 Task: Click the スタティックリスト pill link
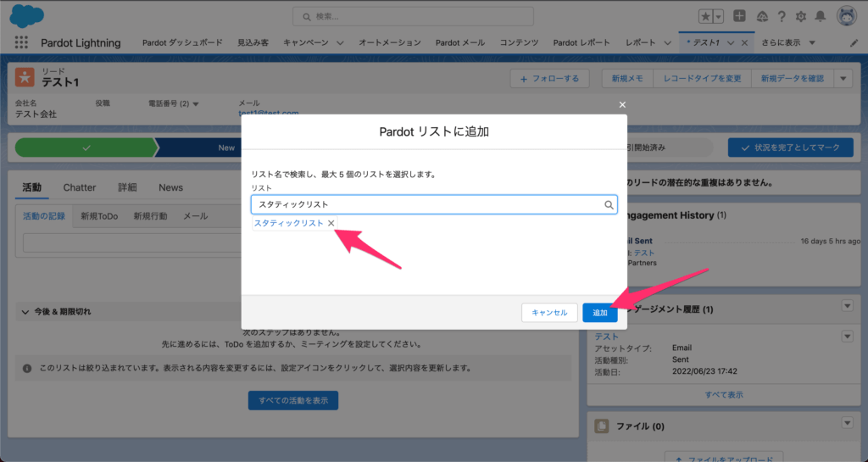click(288, 223)
